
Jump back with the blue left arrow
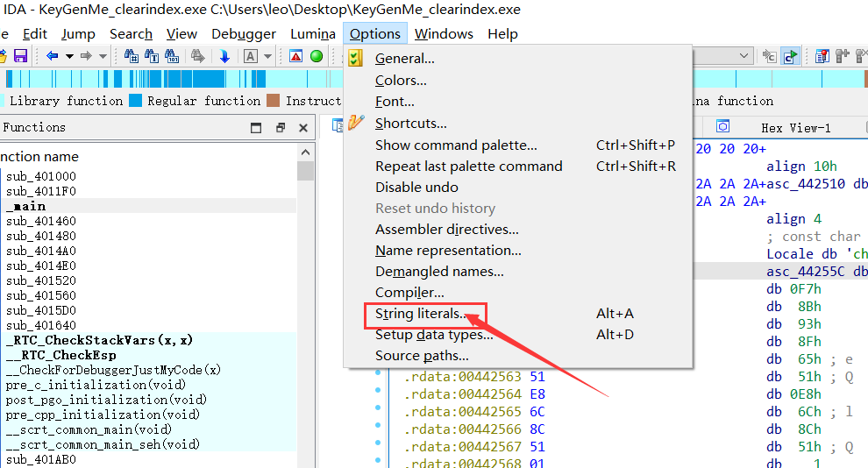coord(53,56)
